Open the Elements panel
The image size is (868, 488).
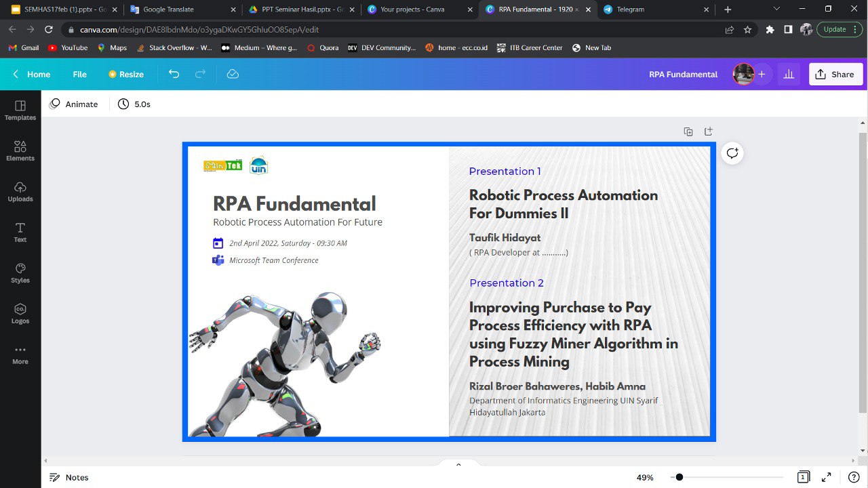20,150
